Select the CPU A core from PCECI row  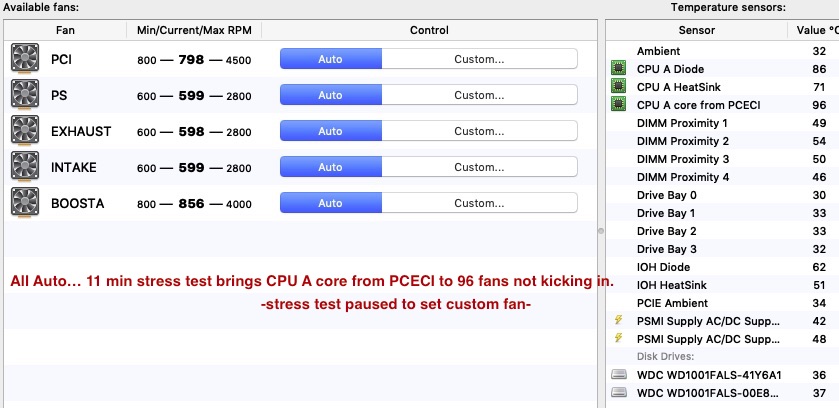pos(723,105)
